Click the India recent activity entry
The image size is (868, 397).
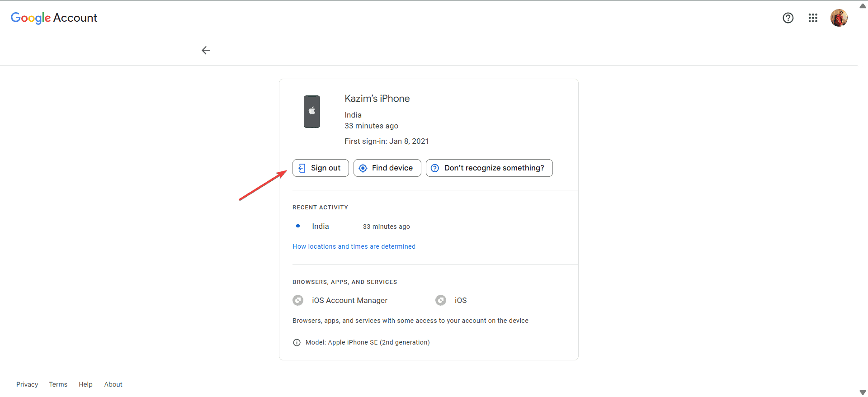click(321, 226)
